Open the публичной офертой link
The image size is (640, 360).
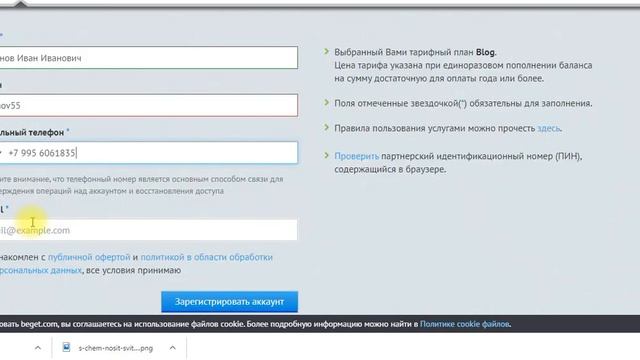point(89,257)
